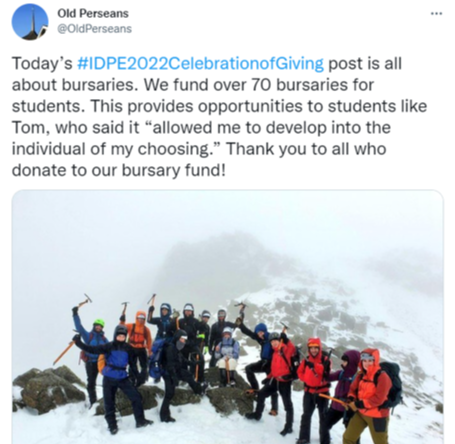Viewport: 455px width, 444px height.
Task: Click the phrase "Thank you to all who"
Action: tap(307, 149)
